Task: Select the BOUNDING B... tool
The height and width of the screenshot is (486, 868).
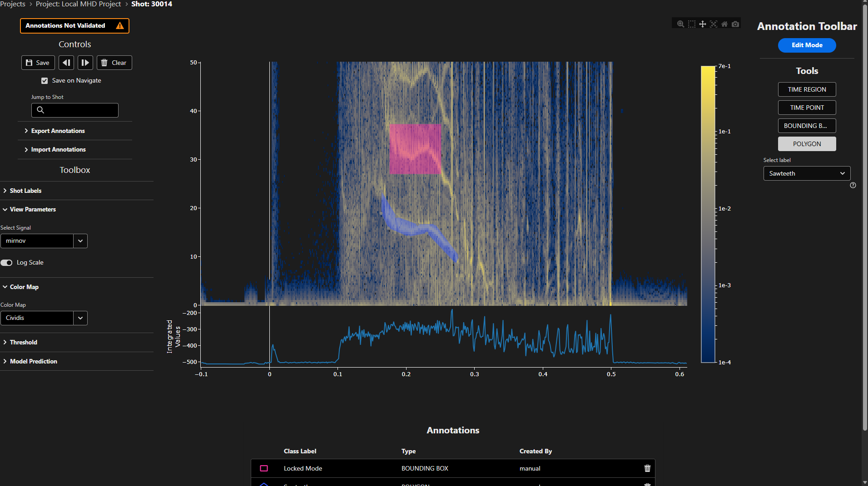Action: 807,126
